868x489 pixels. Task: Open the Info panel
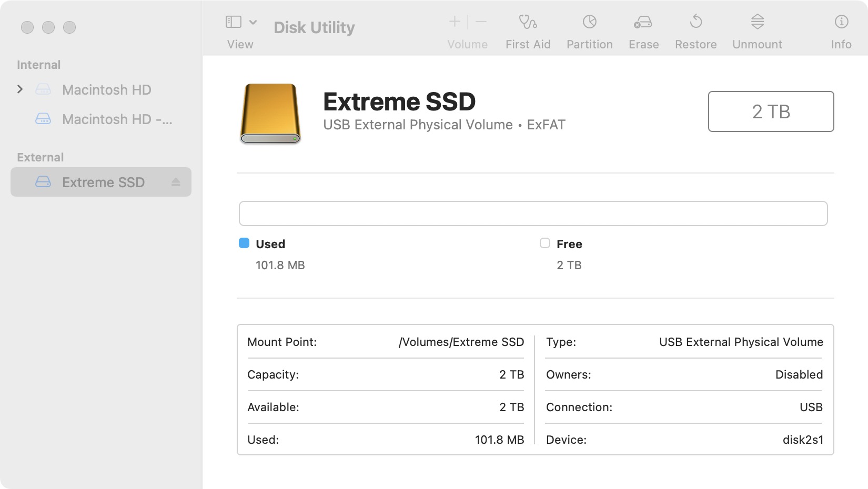point(841,29)
